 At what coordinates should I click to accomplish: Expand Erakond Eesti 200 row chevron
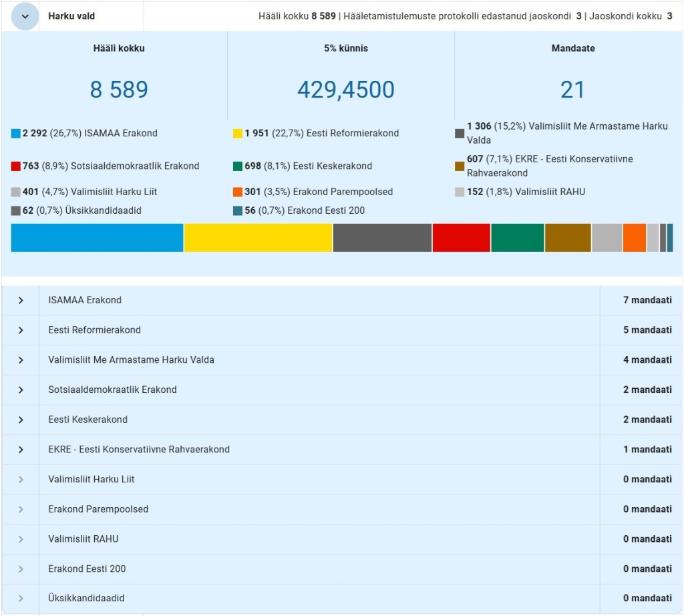click(21, 569)
